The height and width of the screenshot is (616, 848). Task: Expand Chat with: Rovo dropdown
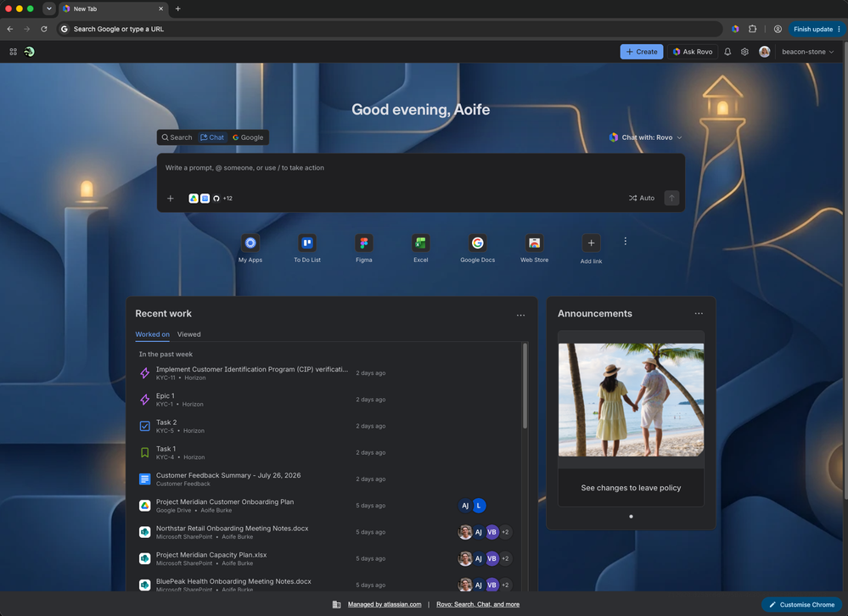coord(646,137)
